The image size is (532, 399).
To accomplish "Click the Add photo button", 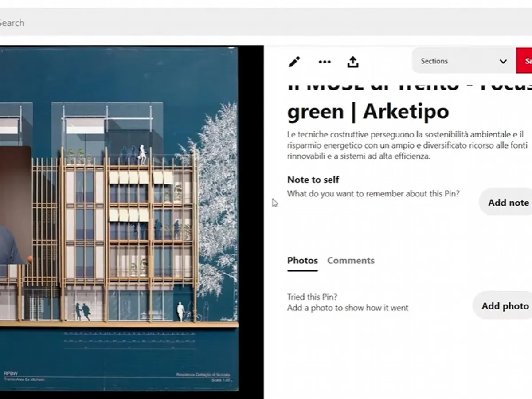I will pos(505,306).
